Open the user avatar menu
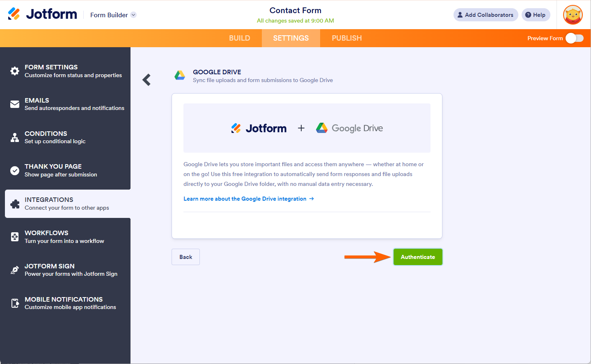The width and height of the screenshot is (591, 364). pos(573,15)
